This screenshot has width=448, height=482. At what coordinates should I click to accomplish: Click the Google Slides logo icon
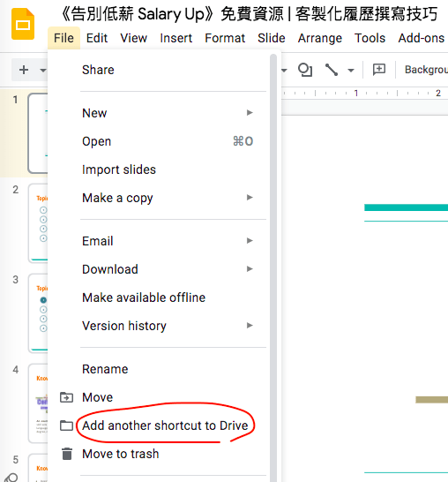click(23, 25)
